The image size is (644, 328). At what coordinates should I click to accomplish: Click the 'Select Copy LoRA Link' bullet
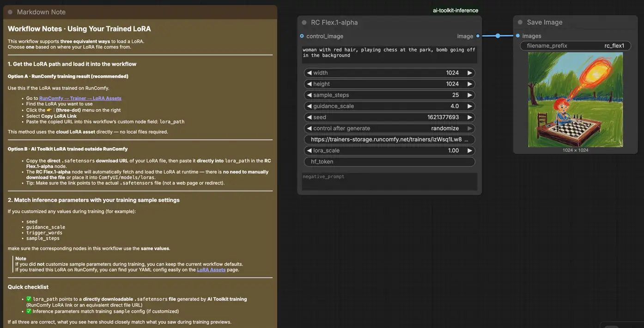(x=51, y=116)
